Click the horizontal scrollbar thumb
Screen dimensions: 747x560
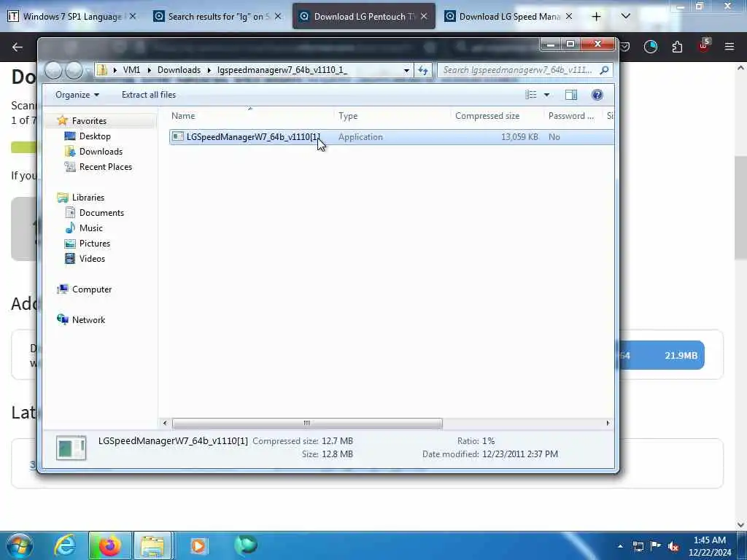coord(307,424)
